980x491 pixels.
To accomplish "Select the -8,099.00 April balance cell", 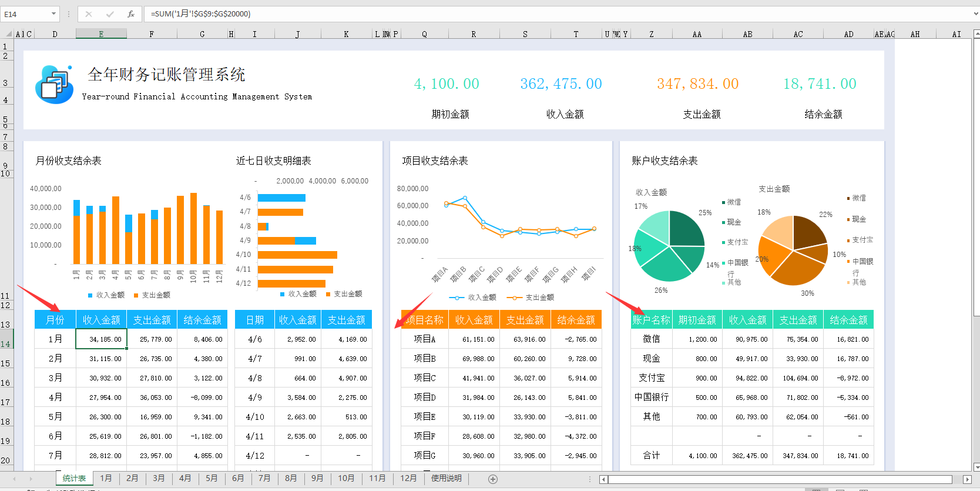I will tap(202, 398).
